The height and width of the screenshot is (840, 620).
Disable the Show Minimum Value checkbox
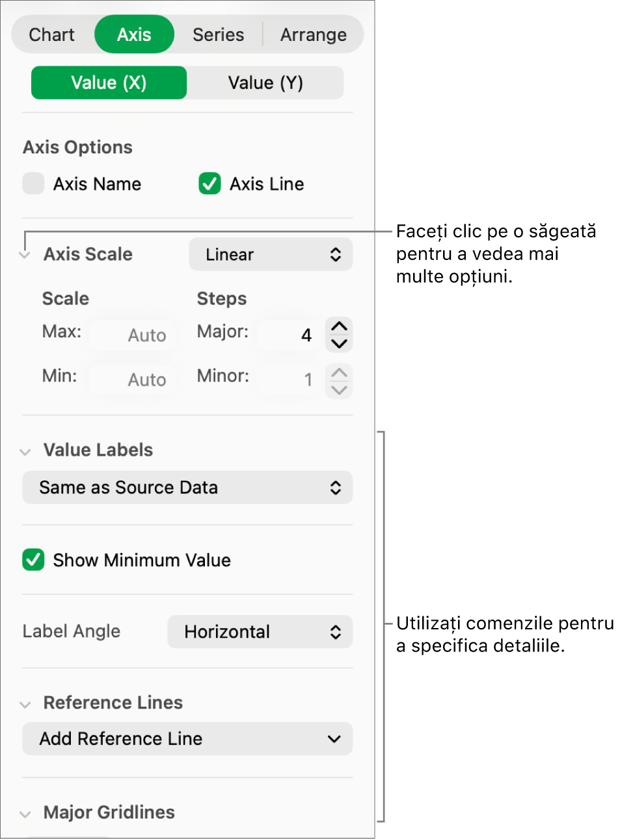click(33, 560)
